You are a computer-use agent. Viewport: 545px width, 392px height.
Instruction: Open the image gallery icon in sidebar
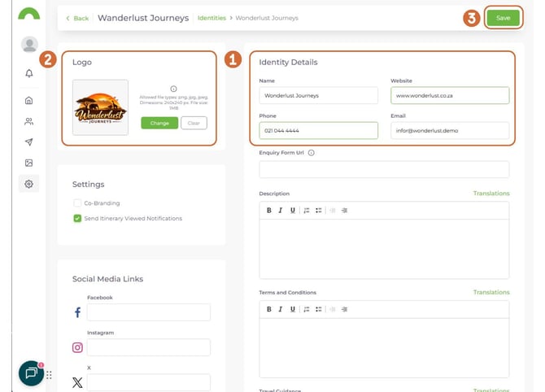(x=29, y=163)
